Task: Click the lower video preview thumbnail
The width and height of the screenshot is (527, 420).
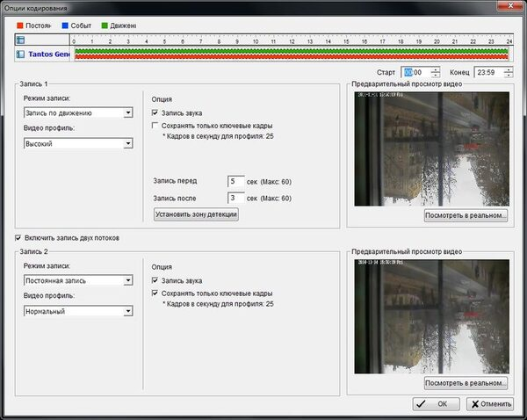Action: (x=432, y=316)
